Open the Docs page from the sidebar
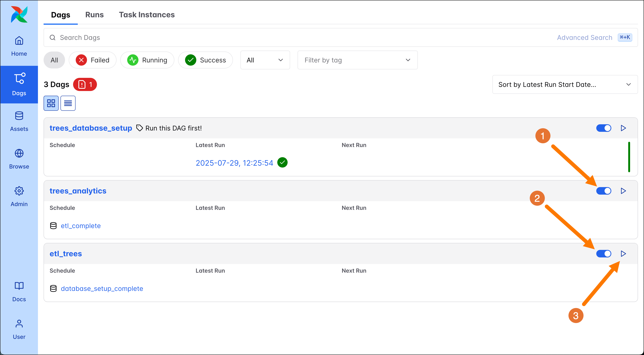 [19, 291]
